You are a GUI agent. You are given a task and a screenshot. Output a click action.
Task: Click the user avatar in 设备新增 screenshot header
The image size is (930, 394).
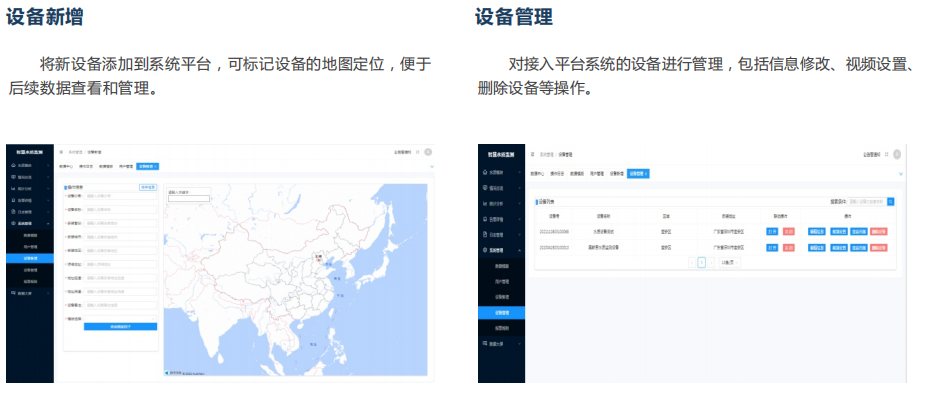(x=428, y=152)
